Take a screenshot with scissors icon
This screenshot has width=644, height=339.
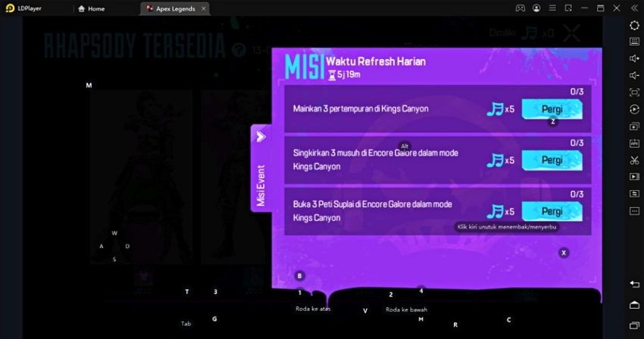(634, 160)
